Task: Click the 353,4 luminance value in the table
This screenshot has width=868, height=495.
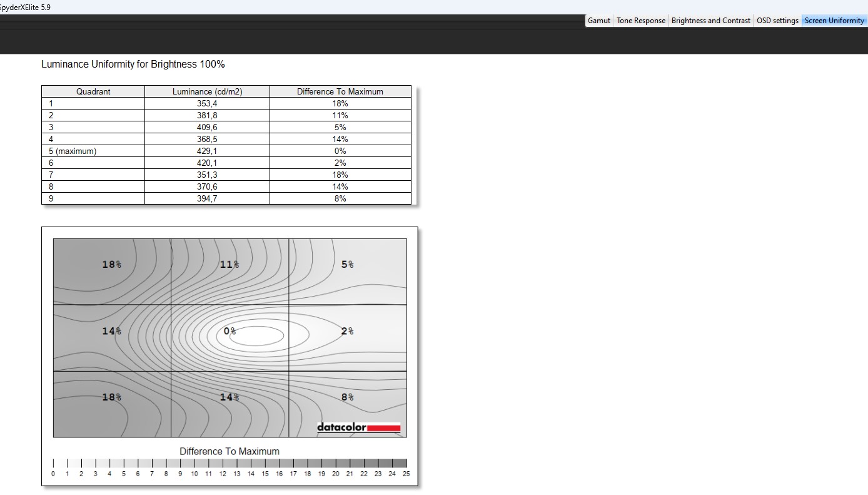Action: (207, 103)
